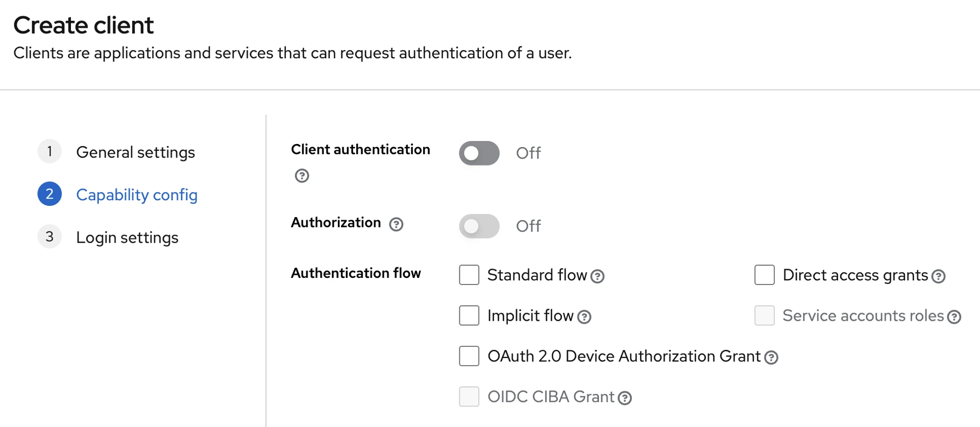Click the step 1 number circle
The image size is (980, 427).
(50, 151)
